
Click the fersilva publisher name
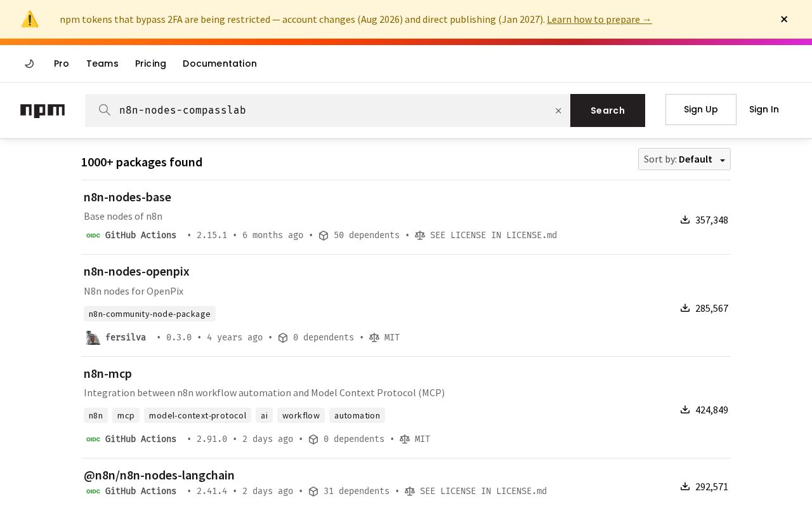[x=126, y=337]
